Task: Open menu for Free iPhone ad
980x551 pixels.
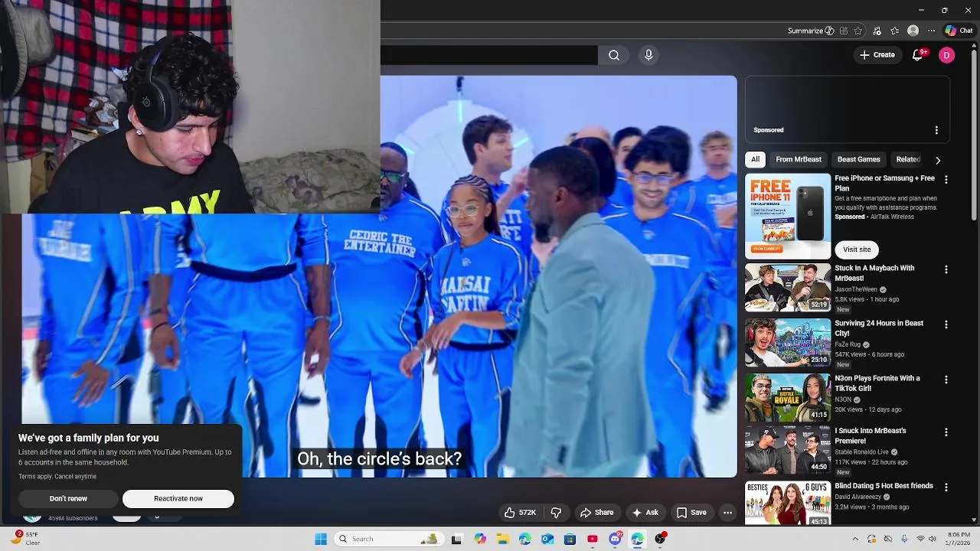Action: click(x=946, y=180)
